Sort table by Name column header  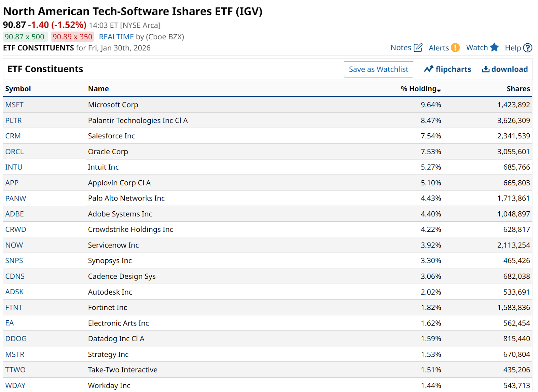pyautogui.click(x=98, y=89)
